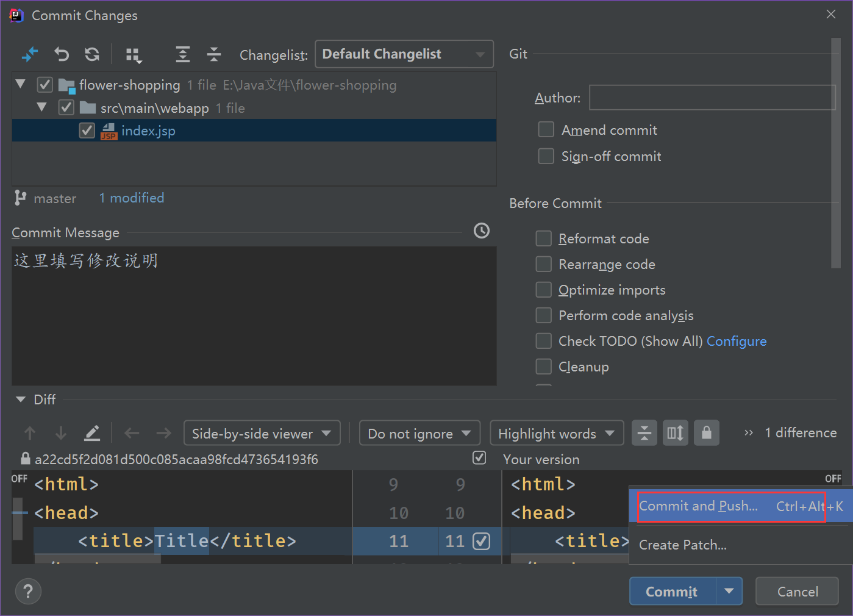Go to next difference down arrow
The height and width of the screenshot is (616, 853).
tap(60, 433)
